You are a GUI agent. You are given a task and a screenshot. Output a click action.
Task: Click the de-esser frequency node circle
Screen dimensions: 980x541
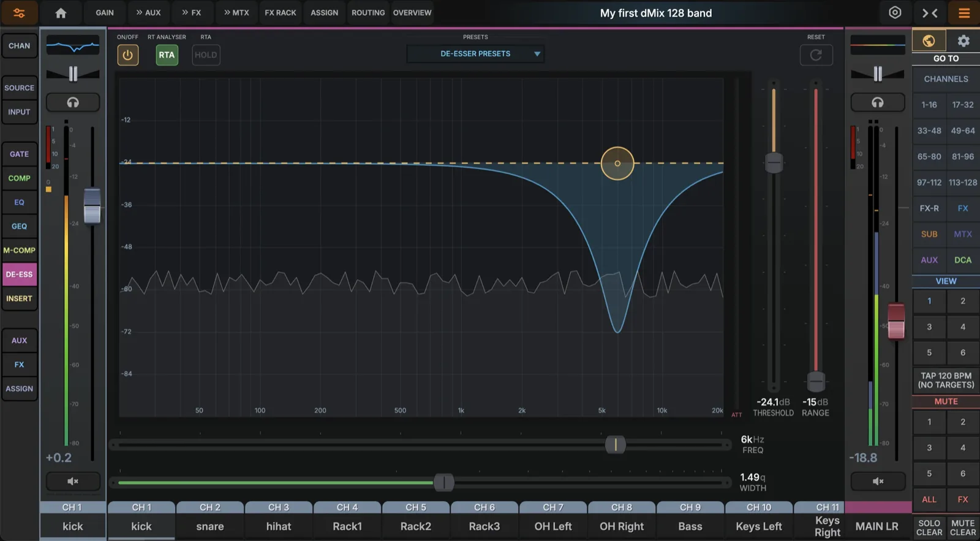pos(617,164)
